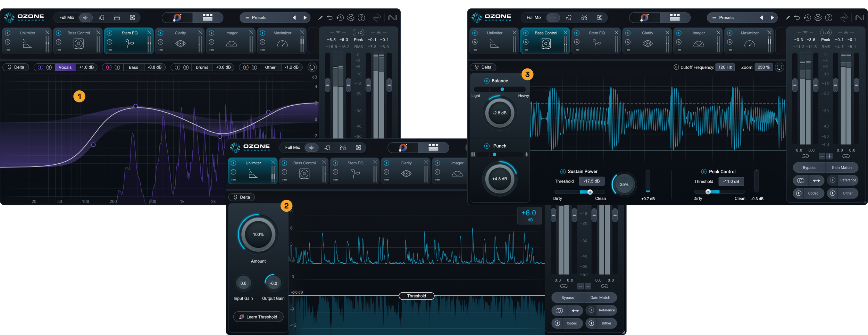The height and width of the screenshot is (335, 868).
Task: Click the Maximizer gauge icon in left window
Action: (282, 44)
